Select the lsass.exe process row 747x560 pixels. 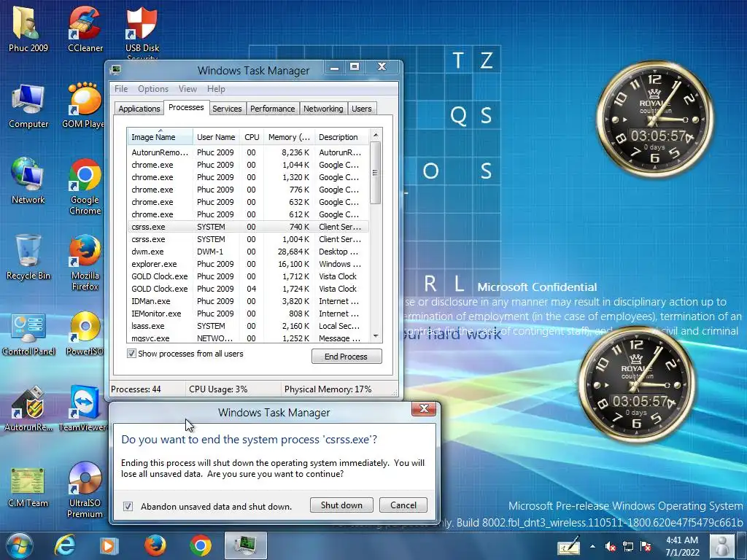pos(248,326)
